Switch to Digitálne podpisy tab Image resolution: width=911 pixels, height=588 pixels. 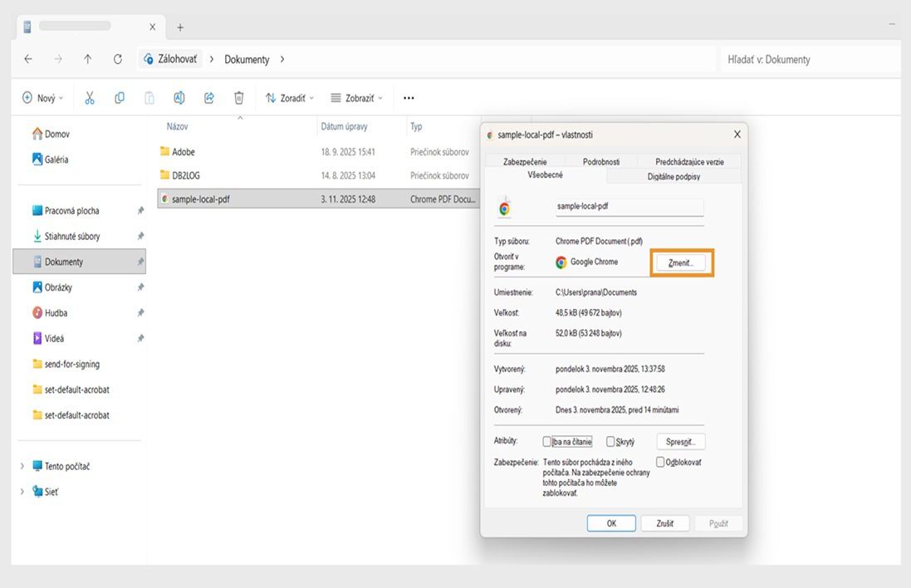coord(673,176)
